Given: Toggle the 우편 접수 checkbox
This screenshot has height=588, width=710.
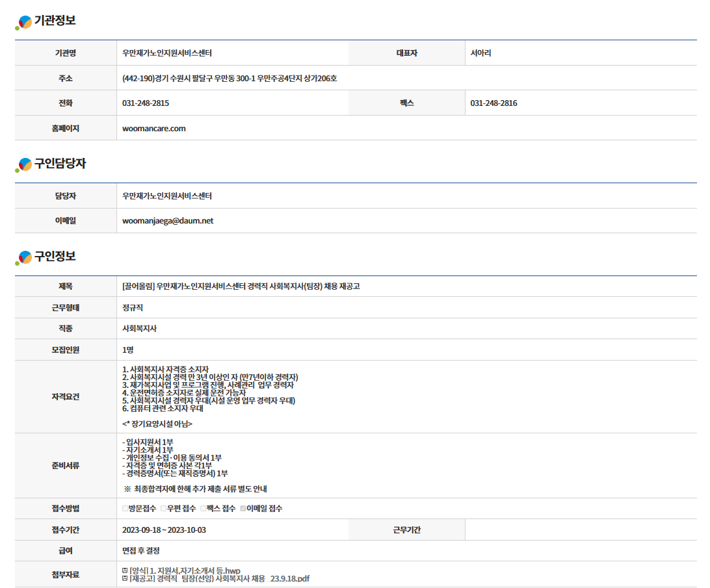Looking at the screenshot, I should 164,509.
